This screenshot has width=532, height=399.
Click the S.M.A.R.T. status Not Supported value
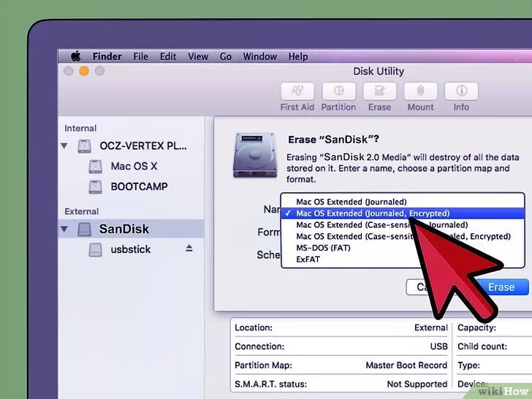pyautogui.click(x=417, y=384)
